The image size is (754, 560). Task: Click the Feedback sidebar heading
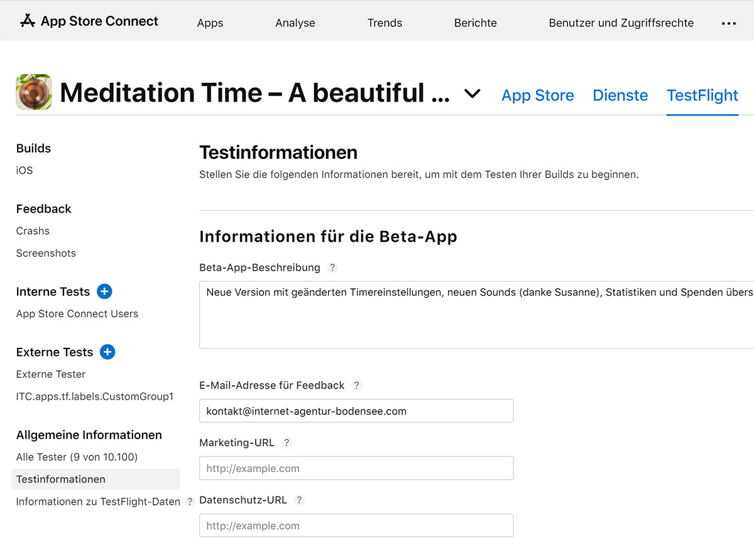(x=44, y=208)
